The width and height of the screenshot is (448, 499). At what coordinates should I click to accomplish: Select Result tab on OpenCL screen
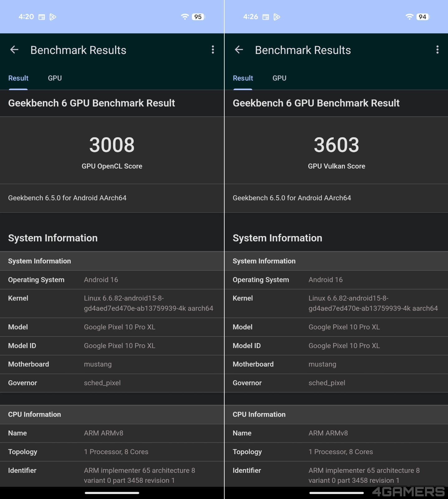(18, 78)
